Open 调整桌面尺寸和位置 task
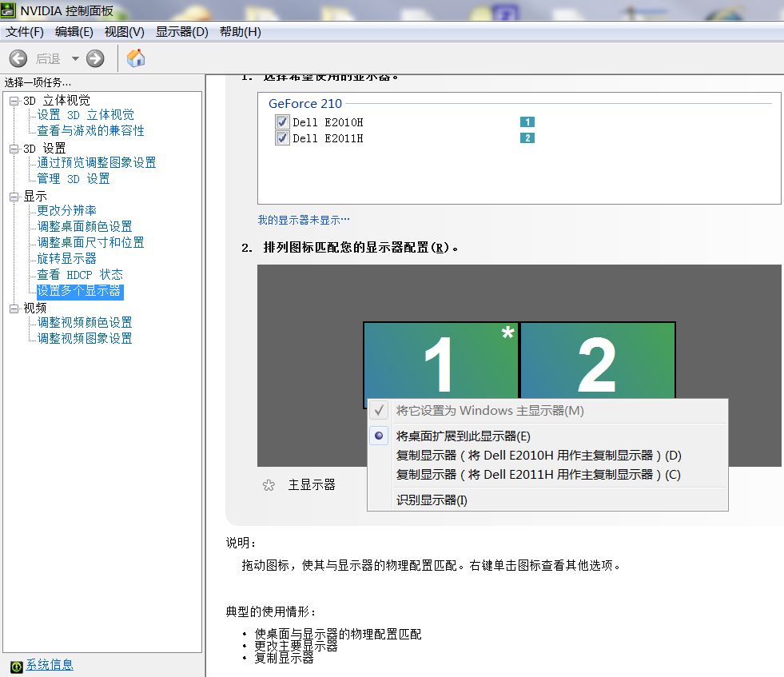The height and width of the screenshot is (677, 784). pyautogui.click(x=90, y=243)
